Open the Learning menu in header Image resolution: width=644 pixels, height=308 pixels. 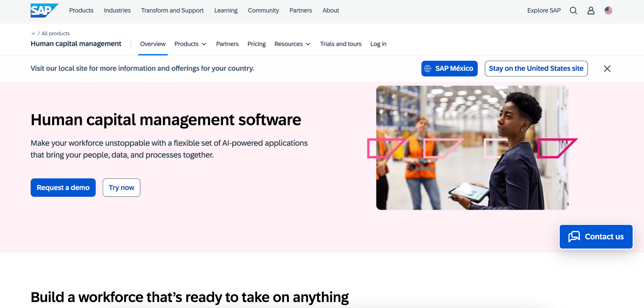point(226,10)
